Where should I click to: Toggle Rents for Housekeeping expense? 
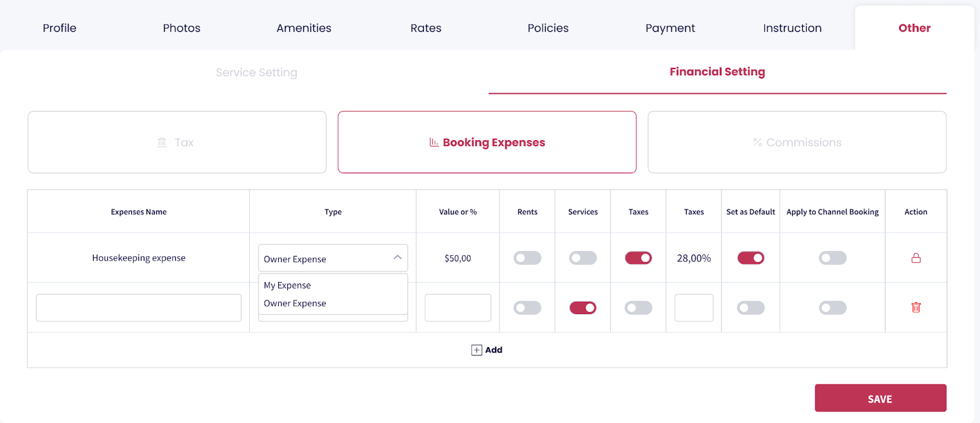[527, 258]
